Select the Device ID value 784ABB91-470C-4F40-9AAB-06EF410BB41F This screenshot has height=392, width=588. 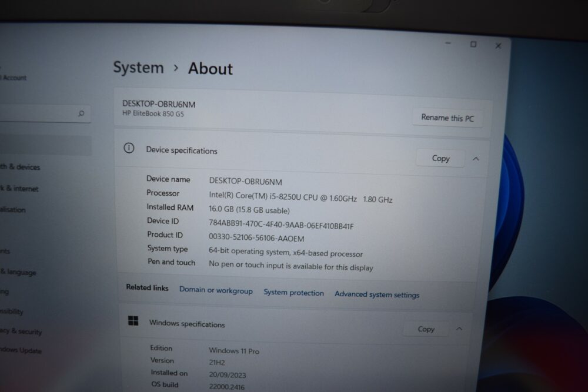click(281, 225)
